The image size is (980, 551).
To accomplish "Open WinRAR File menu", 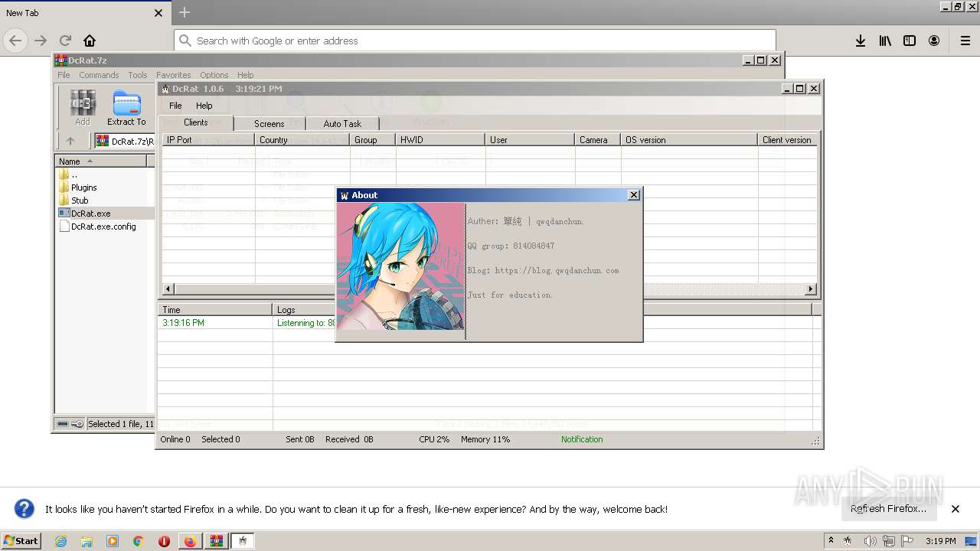I will click(x=64, y=75).
